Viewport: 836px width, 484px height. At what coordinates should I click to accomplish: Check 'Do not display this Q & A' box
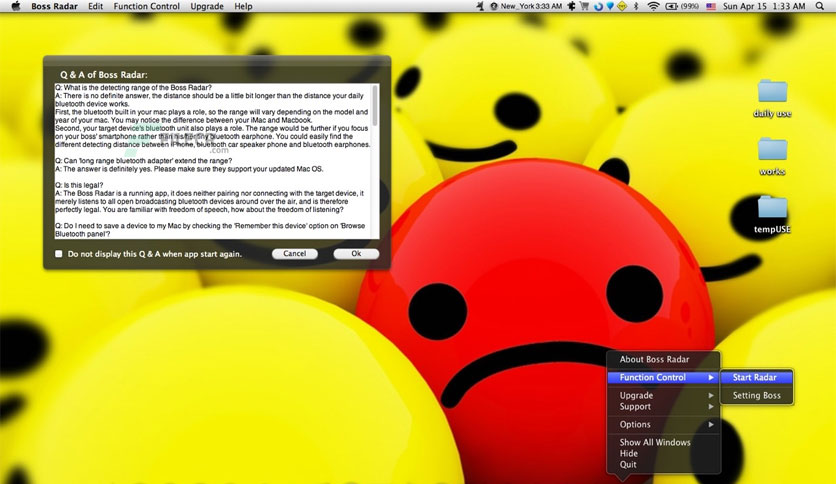point(59,254)
